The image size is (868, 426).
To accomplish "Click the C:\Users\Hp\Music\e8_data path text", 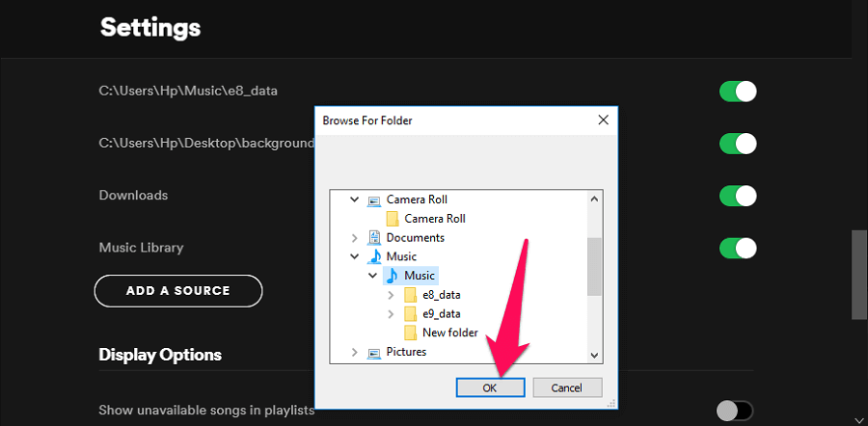I will (188, 91).
